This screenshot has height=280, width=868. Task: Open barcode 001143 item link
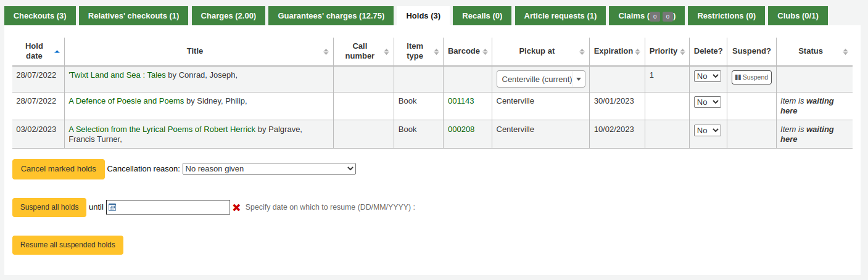point(461,101)
